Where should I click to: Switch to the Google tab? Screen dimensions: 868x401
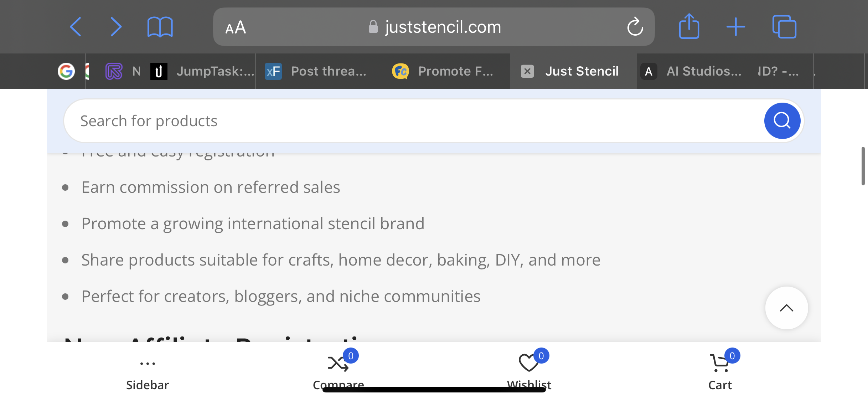pyautogui.click(x=66, y=71)
